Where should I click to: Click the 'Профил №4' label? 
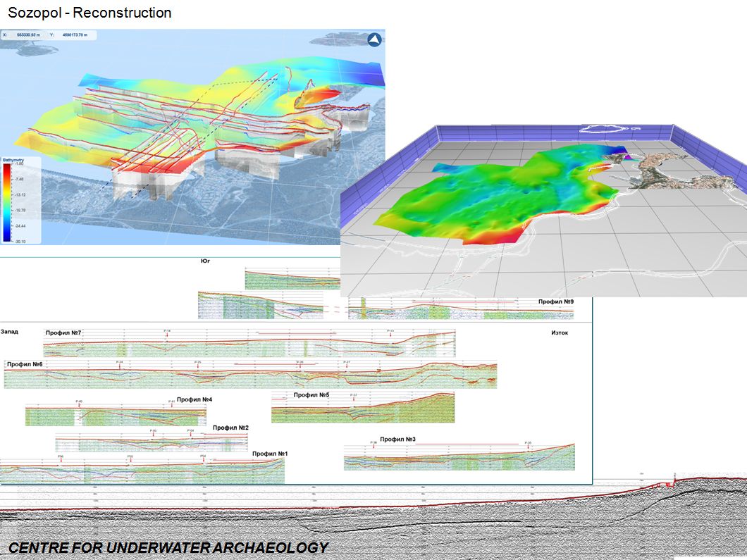coord(195,399)
